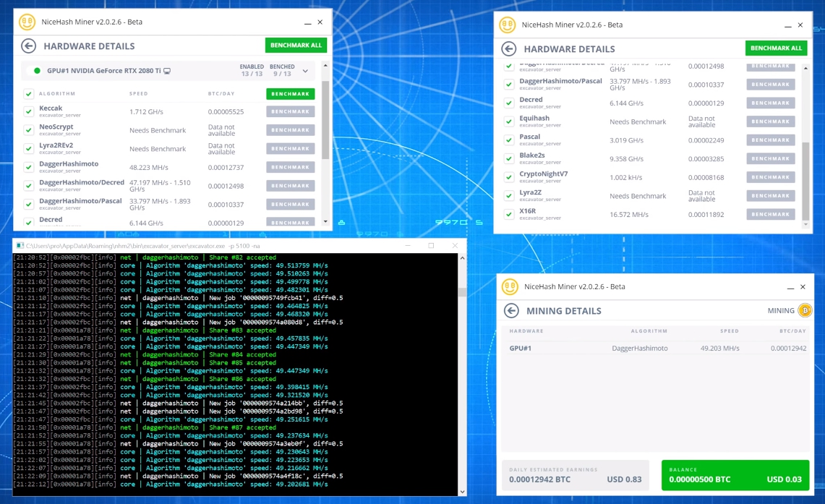825x504 pixels.
Task: Minimize the Mining Details window
Action: 790,287
